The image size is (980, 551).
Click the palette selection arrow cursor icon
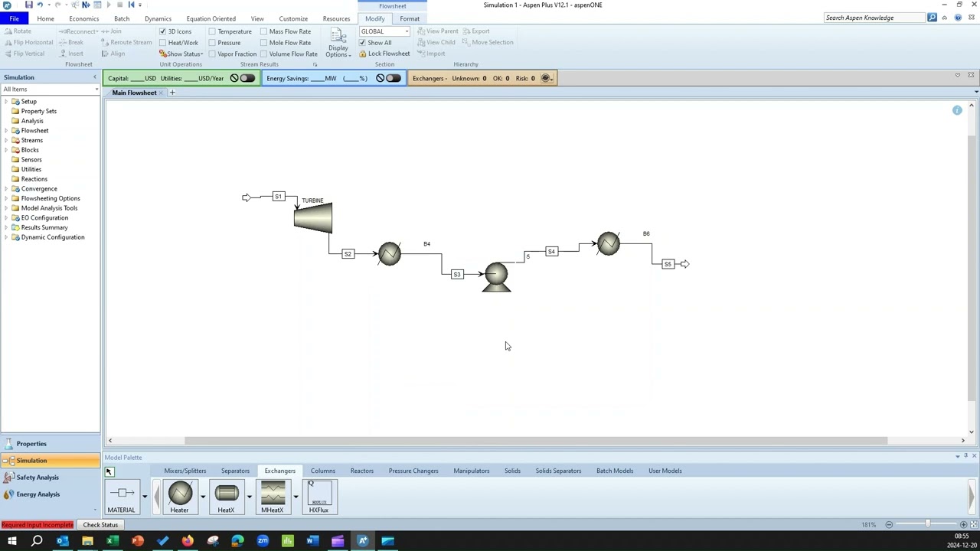[x=109, y=472]
